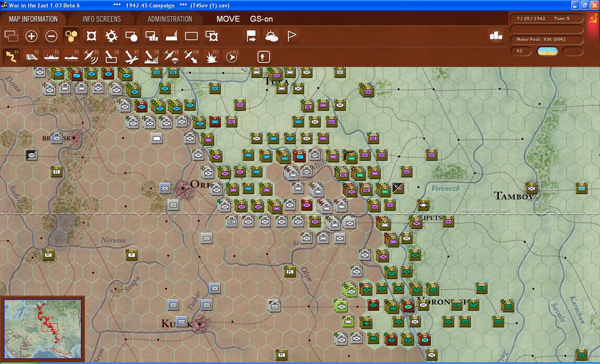
Task: Click the F5 plane with radar waves
Action: click(x=91, y=56)
